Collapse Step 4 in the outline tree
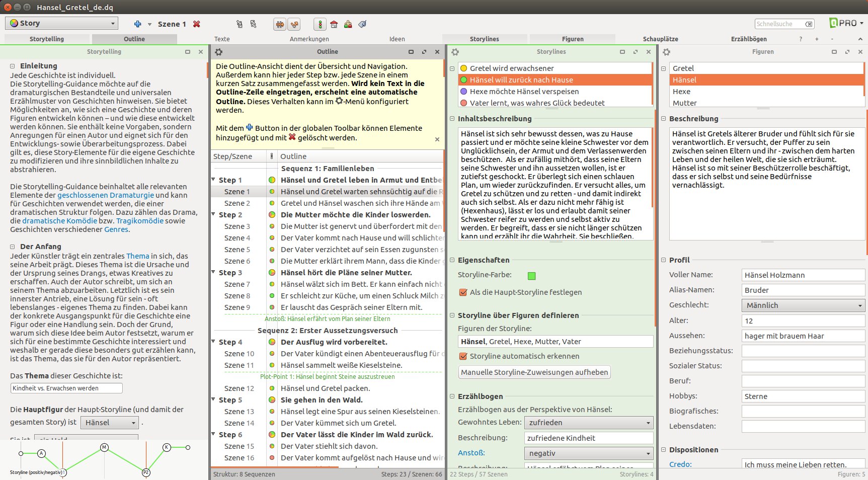Screen dimensions: 868x480 pyautogui.click(x=213, y=342)
